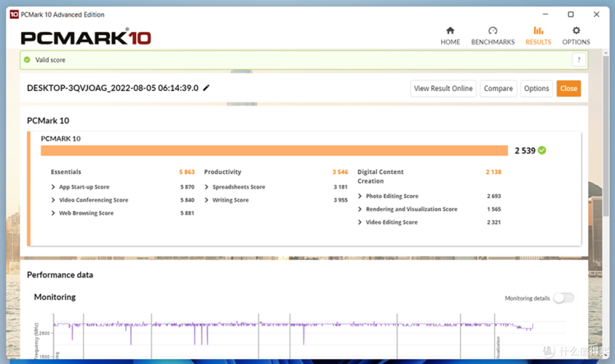Click the pencil icon to rename result
This screenshot has height=364, width=615.
click(x=206, y=88)
